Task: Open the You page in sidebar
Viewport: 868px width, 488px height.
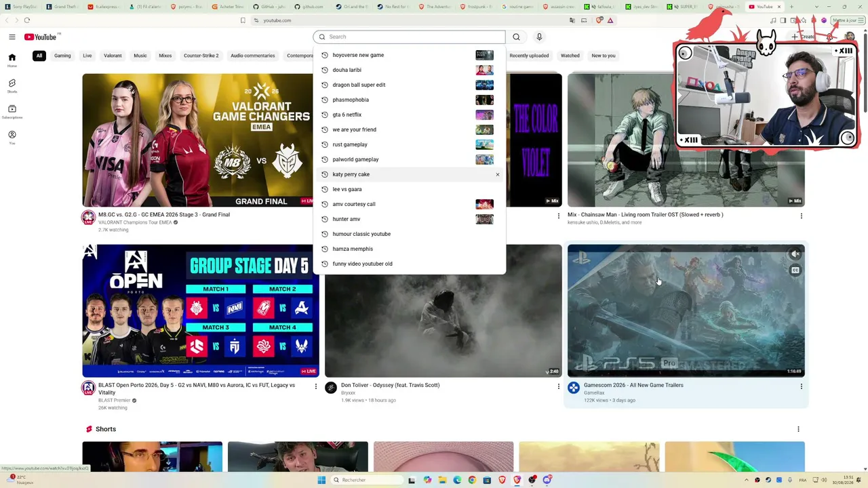Action: (12, 138)
